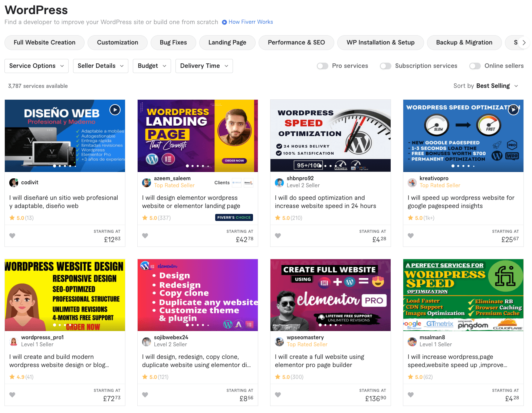Viewport: 532px width, 413px height.
Task: Play the kreativopro speed optimization video
Action: click(513, 110)
